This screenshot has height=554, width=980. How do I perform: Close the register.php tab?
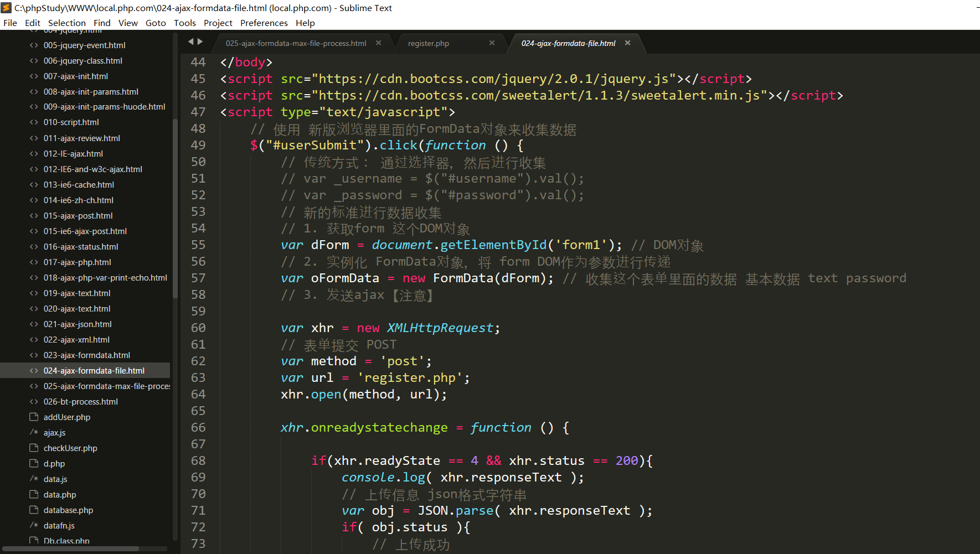pyautogui.click(x=492, y=43)
